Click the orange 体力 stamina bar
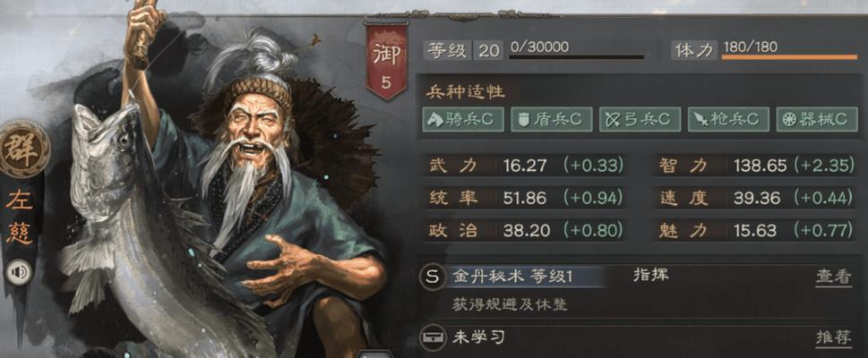 click(789, 56)
